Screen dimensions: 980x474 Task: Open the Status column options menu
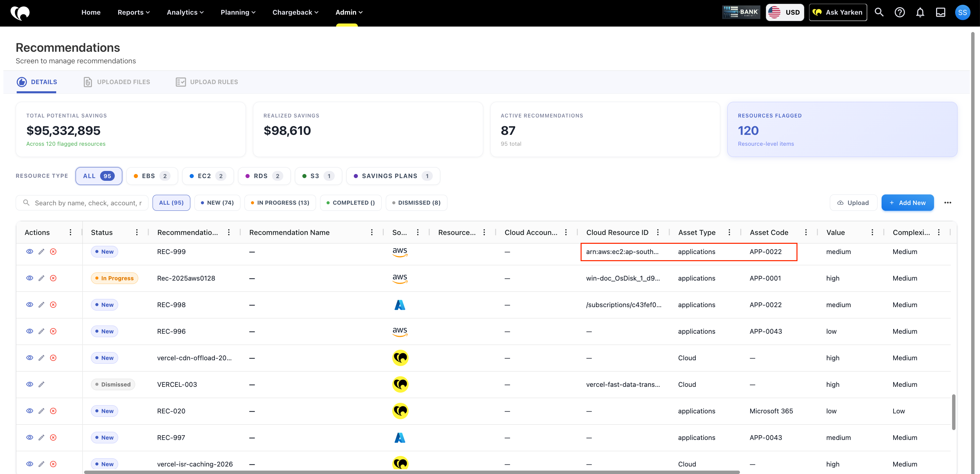click(137, 233)
